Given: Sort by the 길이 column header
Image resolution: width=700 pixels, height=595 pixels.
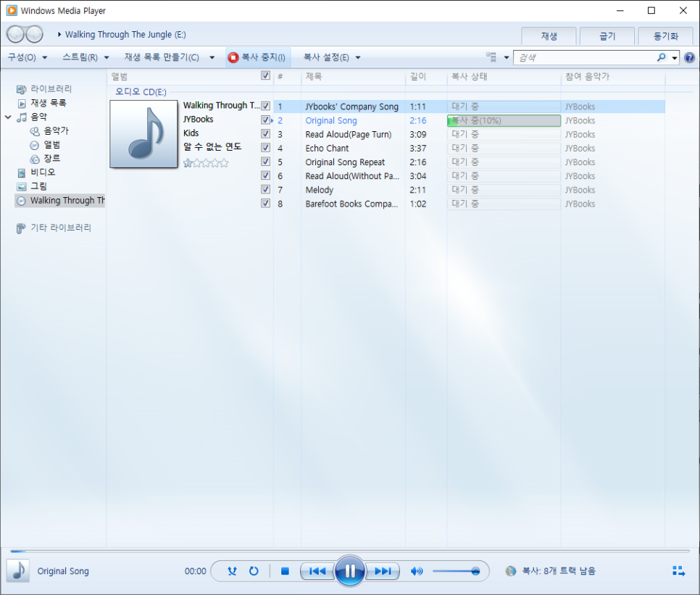Looking at the screenshot, I should coord(426,76).
